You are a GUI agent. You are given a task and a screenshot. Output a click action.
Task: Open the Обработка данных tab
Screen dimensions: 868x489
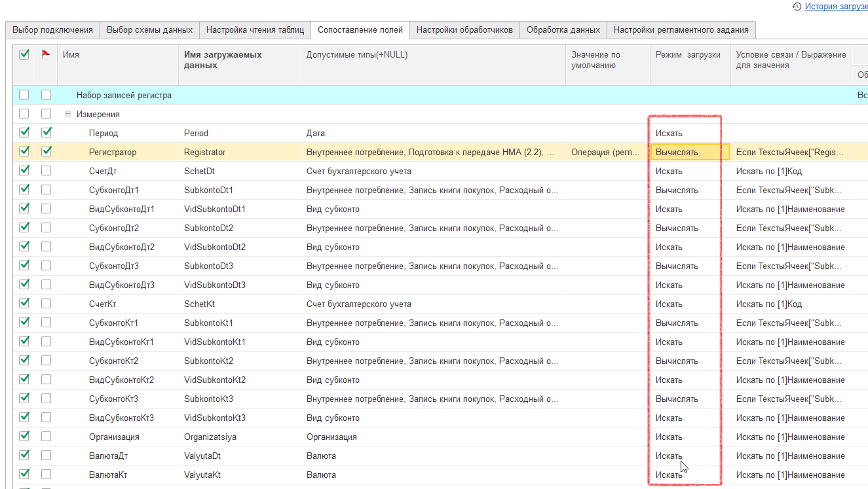point(563,29)
